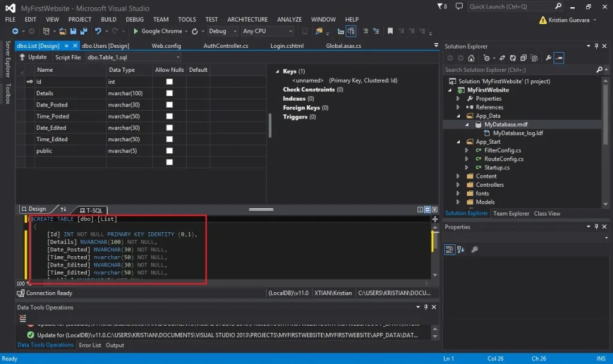Viewport: 613px width, 364px height.
Task: Open the Server Explorer side panel
Action: tap(7, 59)
